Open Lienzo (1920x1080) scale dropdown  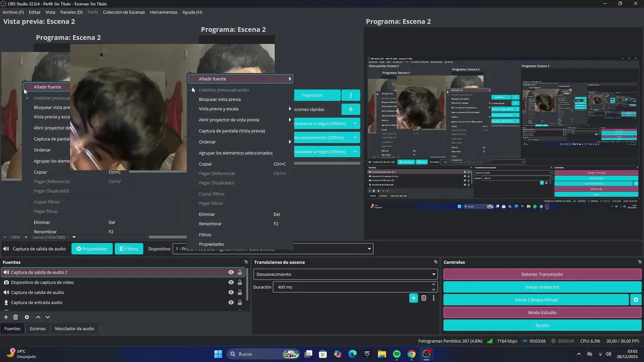point(54,237)
